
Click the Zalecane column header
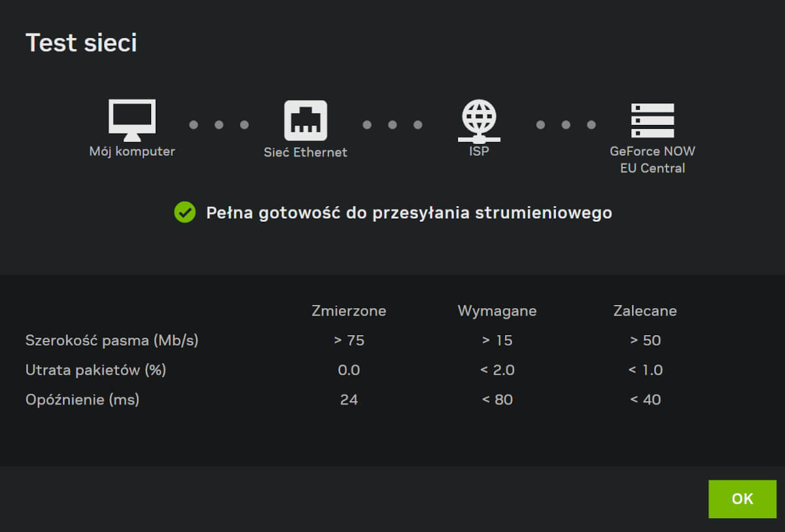point(646,311)
